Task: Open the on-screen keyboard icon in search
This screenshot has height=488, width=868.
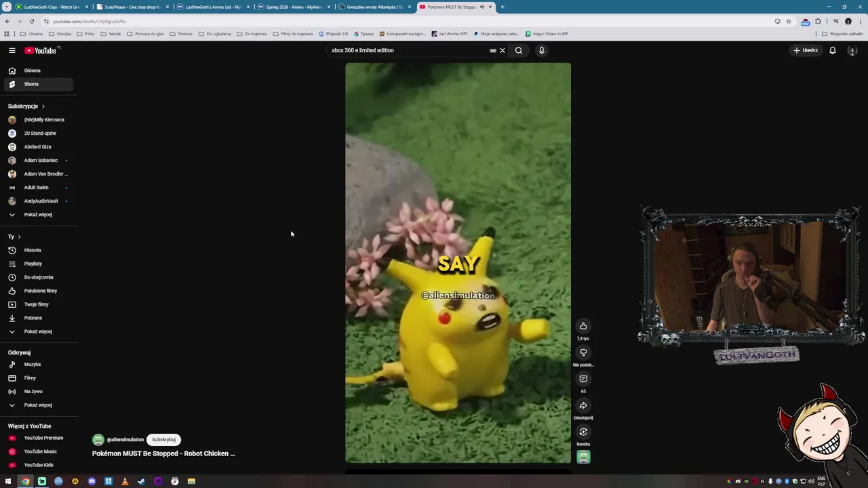Action: click(493, 50)
